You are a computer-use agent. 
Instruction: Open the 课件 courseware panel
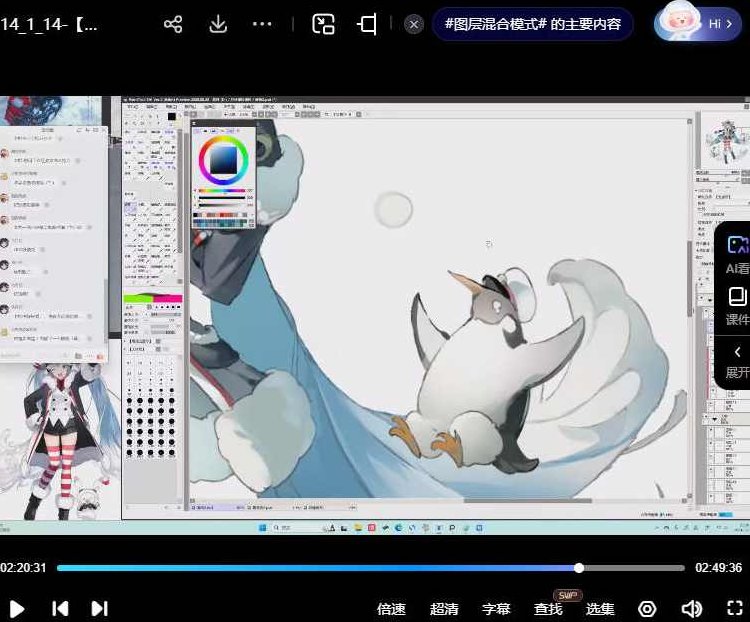737,306
